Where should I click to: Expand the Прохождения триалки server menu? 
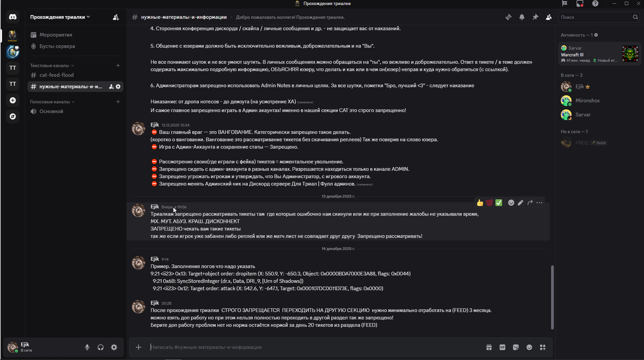point(60,17)
